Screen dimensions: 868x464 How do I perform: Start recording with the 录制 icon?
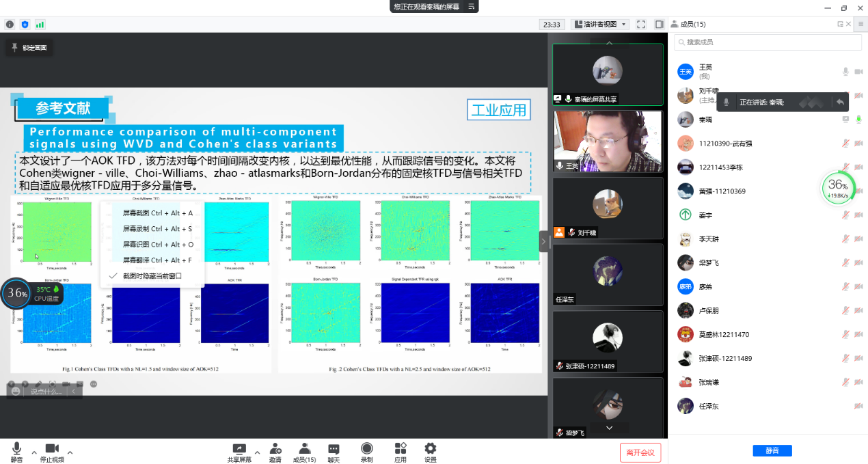tap(367, 451)
